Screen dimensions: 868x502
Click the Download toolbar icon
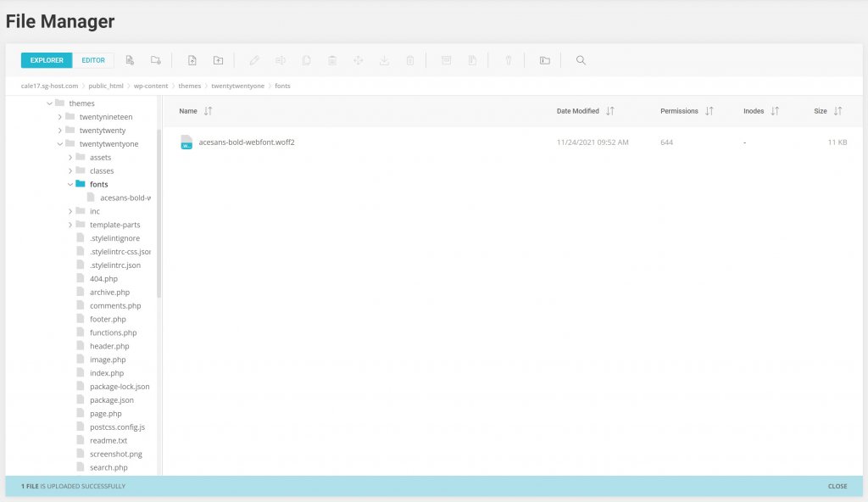pos(384,60)
